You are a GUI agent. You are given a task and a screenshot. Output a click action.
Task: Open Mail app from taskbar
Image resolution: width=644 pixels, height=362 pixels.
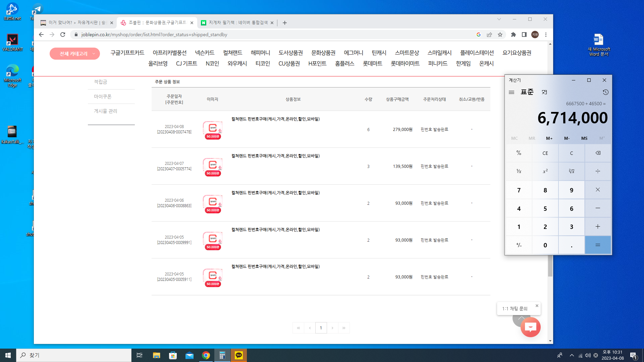coord(190,355)
